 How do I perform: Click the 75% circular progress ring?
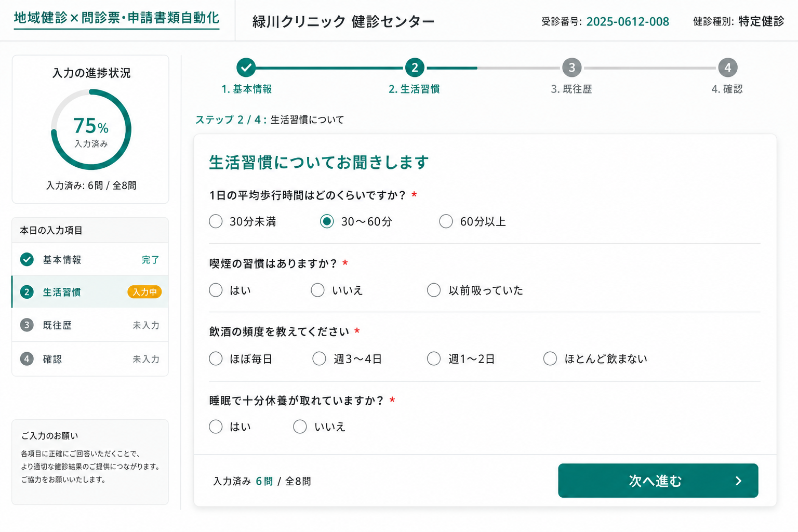(x=91, y=129)
